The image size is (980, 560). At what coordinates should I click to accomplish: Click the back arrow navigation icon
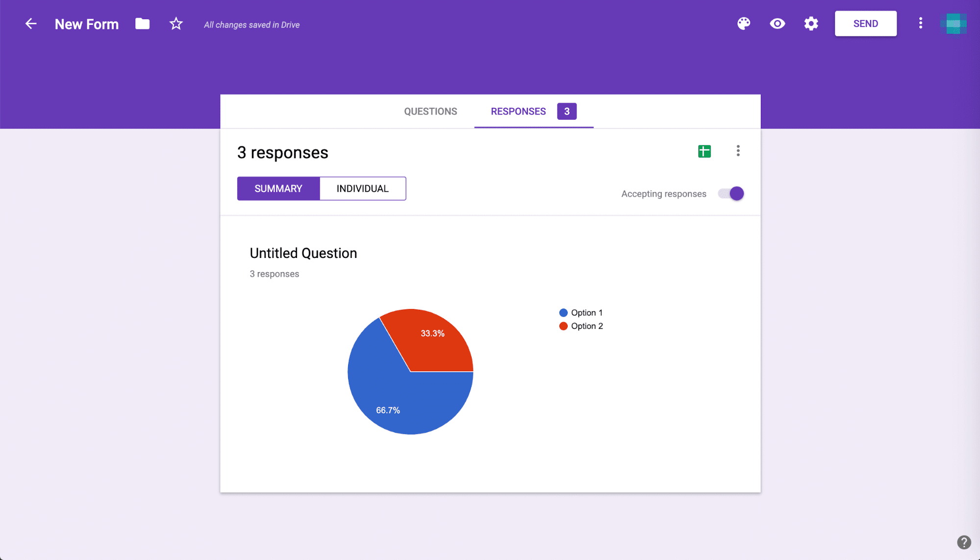30,24
